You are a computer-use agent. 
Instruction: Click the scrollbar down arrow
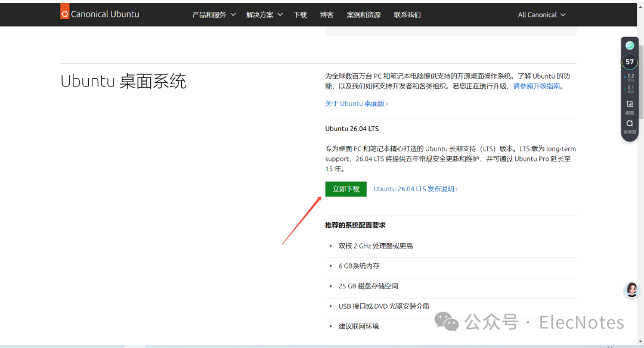pos(641,341)
